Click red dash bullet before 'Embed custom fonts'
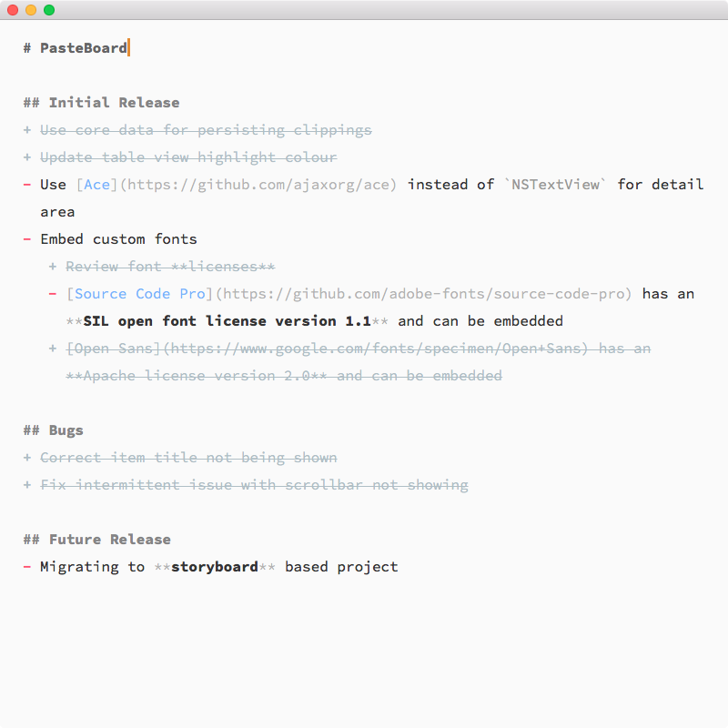The width and height of the screenshot is (728, 728). (x=27, y=239)
